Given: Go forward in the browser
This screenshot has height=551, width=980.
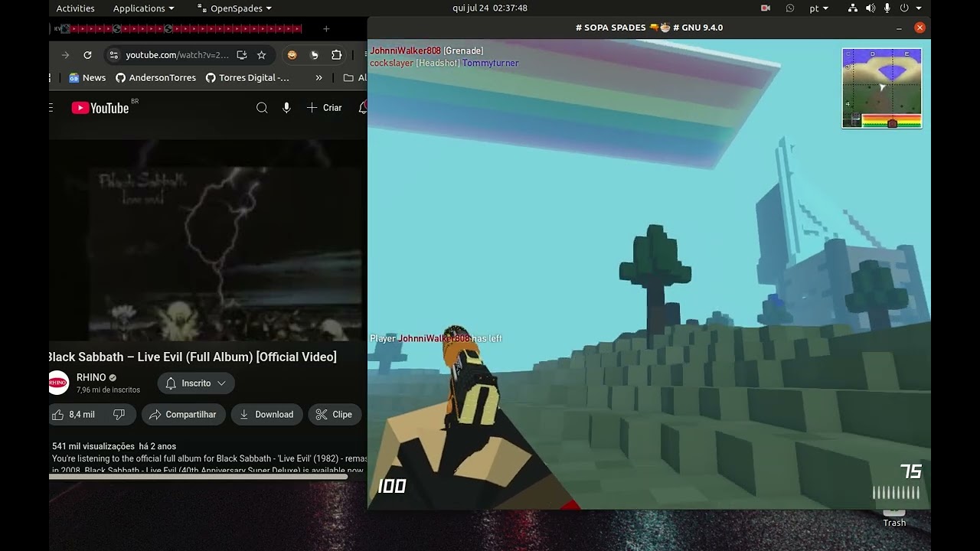Looking at the screenshot, I should point(65,55).
